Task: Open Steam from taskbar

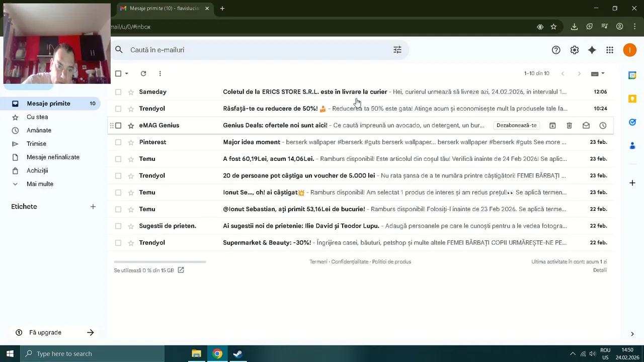Action: pyautogui.click(x=237, y=353)
